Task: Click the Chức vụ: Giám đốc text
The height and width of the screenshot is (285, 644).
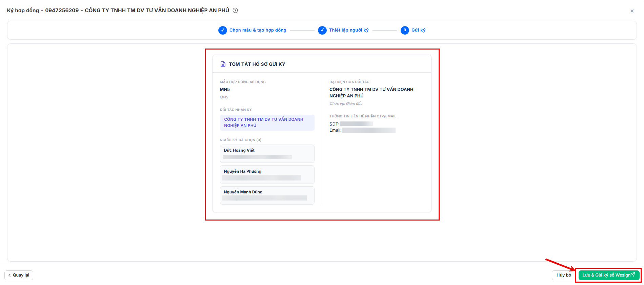Action: click(x=346, y=103)
